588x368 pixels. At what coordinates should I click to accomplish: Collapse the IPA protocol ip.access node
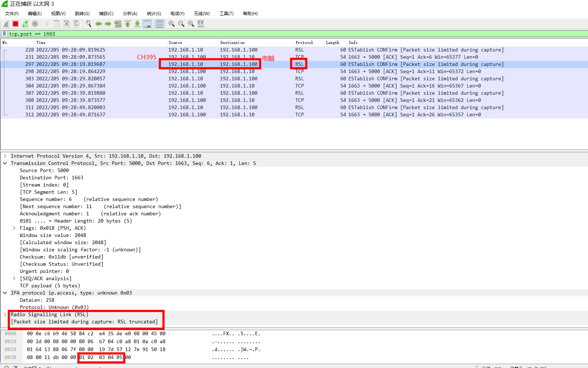tap(5, 293)
